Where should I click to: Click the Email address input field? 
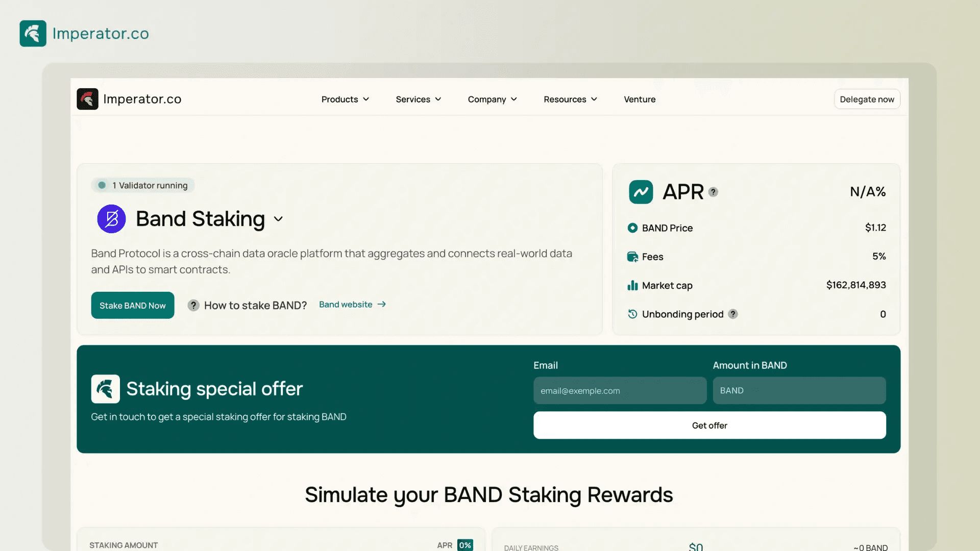tap(619, 390)
